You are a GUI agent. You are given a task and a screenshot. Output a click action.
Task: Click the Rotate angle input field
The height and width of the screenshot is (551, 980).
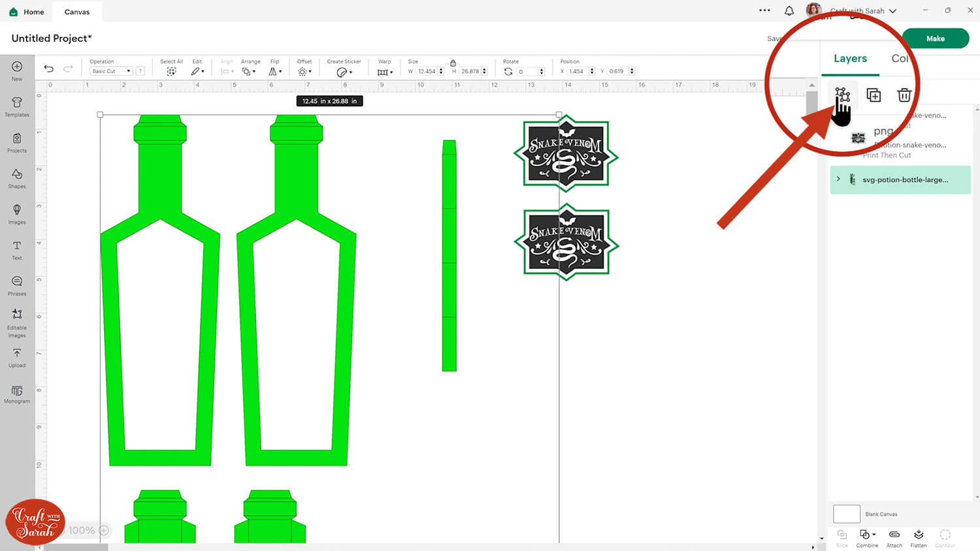(x=527, y=72)
